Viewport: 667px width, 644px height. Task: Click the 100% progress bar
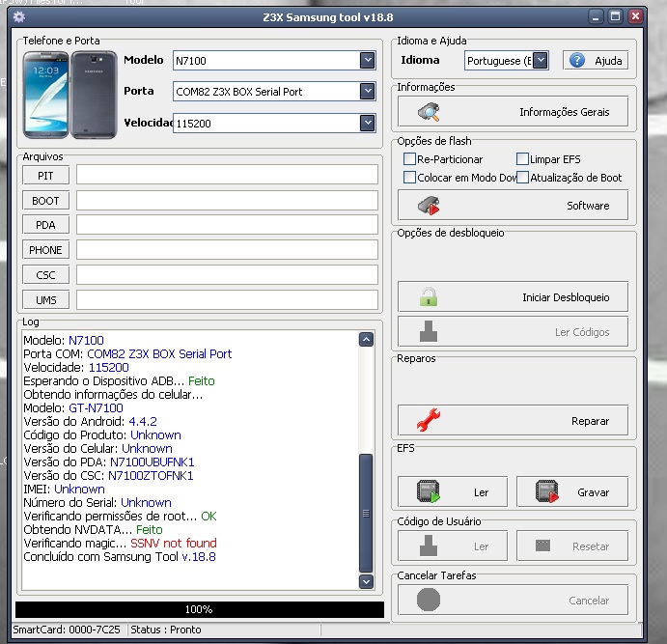click(x=200, y=609)
